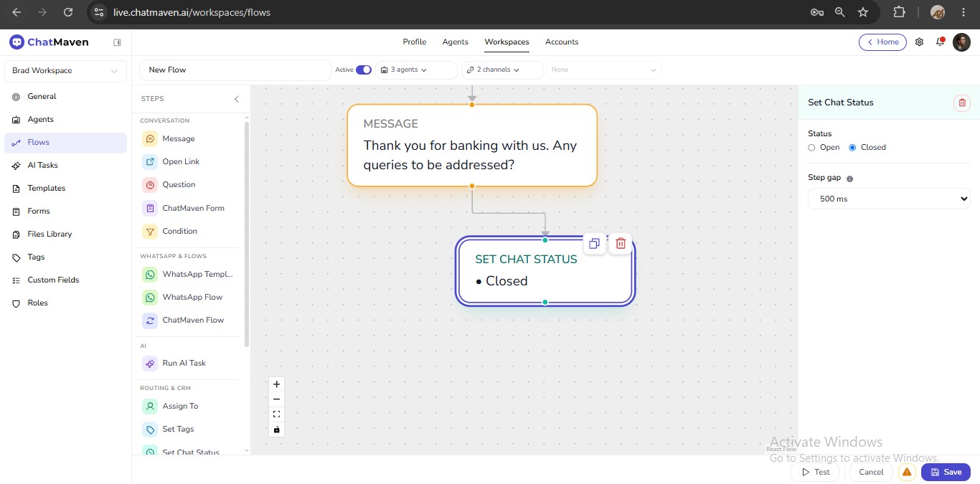980x484 pixels.
Task: Toggle the Active flow switch
Action: click(364, 70)
